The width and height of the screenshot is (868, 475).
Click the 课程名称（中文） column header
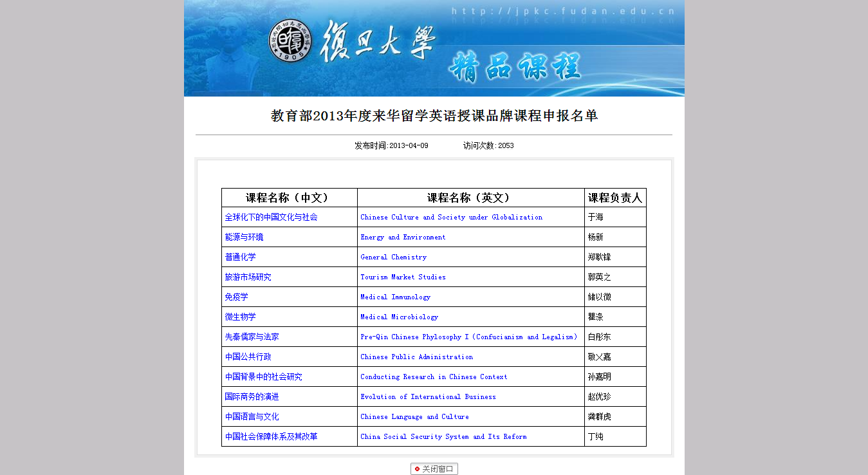pos(290,198)
